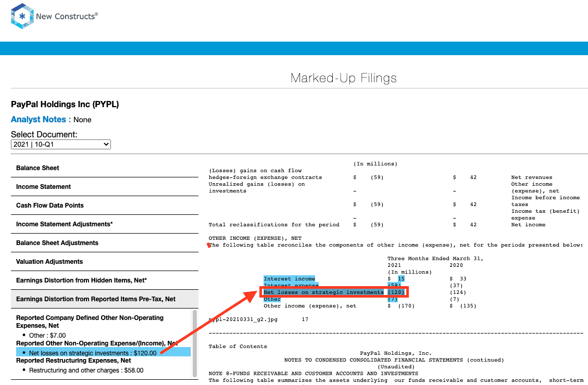Click the highlighted Interest income label
Viewport: 588px width, 385px height.
(x=289, y=279)
